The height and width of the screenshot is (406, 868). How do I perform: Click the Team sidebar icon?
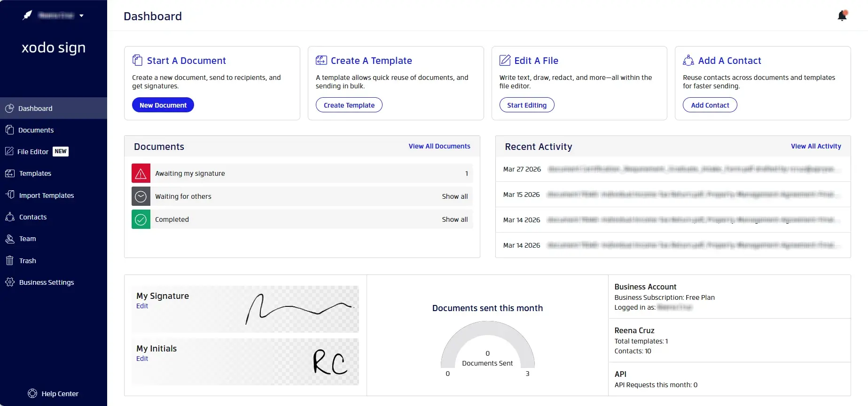coord(10,239)
